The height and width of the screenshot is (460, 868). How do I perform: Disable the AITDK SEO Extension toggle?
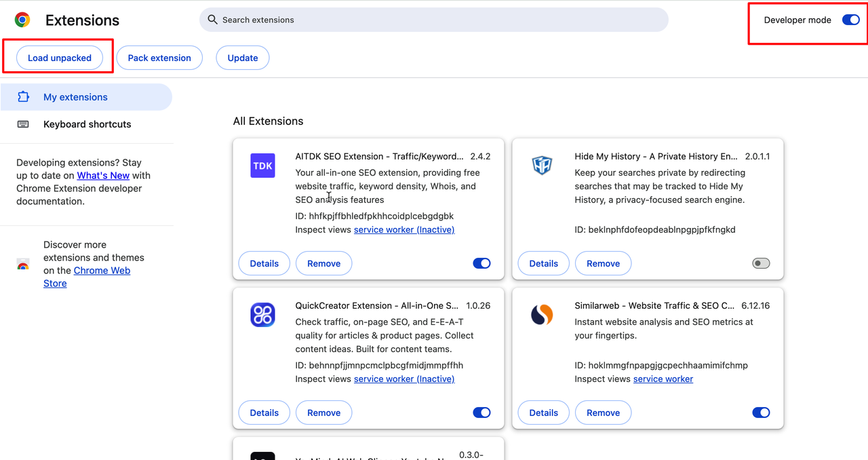(x=481, y=263)
